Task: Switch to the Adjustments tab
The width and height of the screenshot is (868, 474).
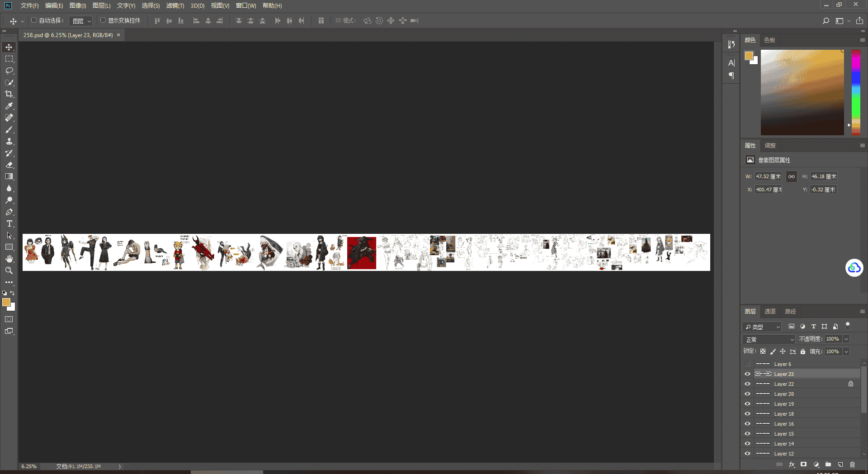Action: pyautogui.click(x=770, y=145)
